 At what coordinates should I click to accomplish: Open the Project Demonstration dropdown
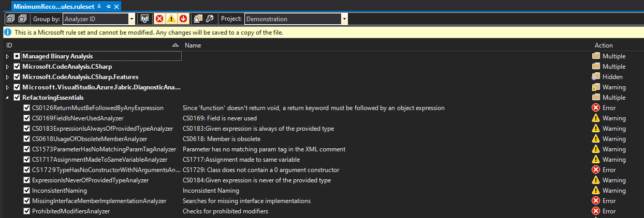coord(344,19)
